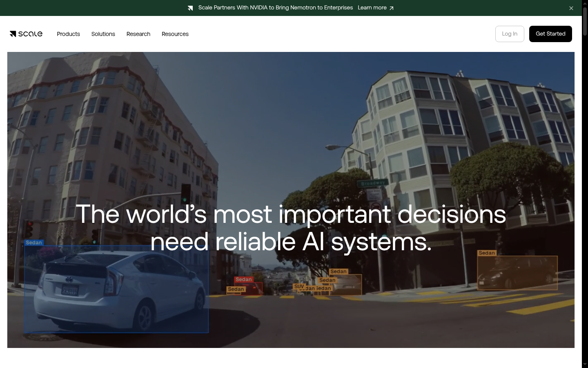Open the Solutions menu
Viewport: 588px width, 368px height.
[103, 34]
